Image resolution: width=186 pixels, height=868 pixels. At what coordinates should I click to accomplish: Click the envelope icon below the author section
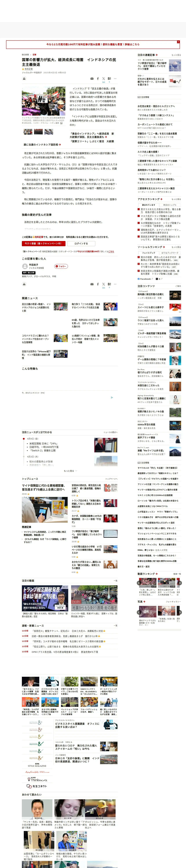(92, 284)
